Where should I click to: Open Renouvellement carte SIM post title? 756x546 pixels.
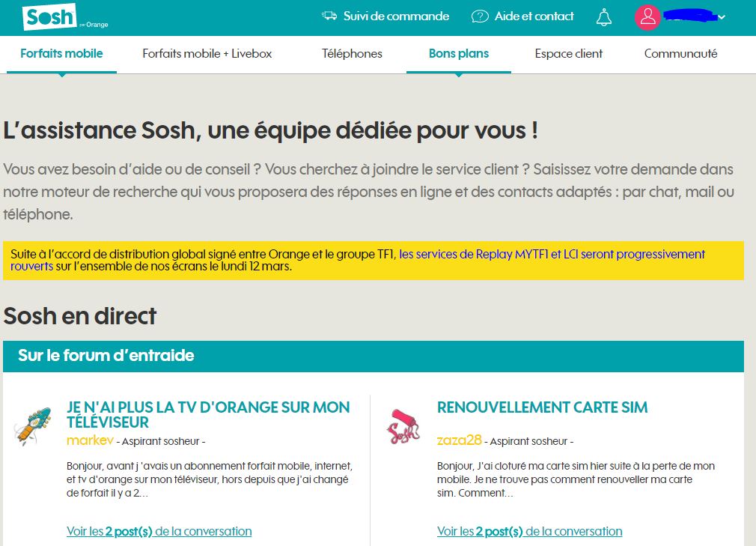click(542, 407)
